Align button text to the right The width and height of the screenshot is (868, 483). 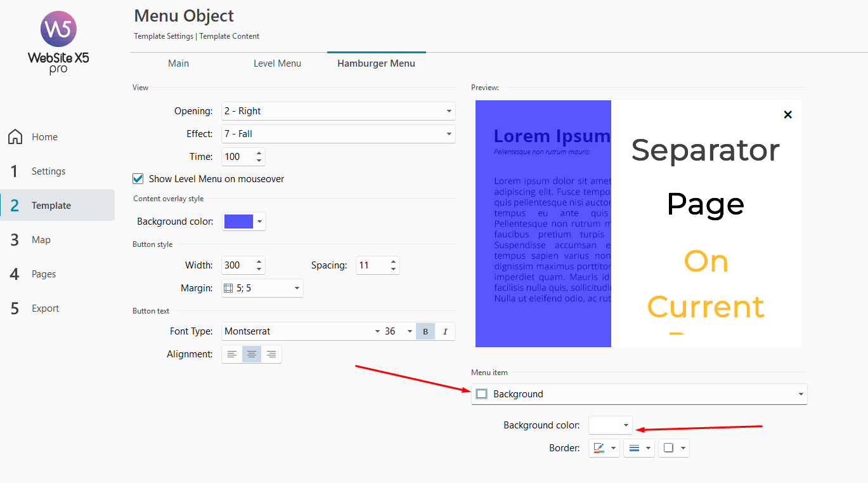click(x=271, y=354)
